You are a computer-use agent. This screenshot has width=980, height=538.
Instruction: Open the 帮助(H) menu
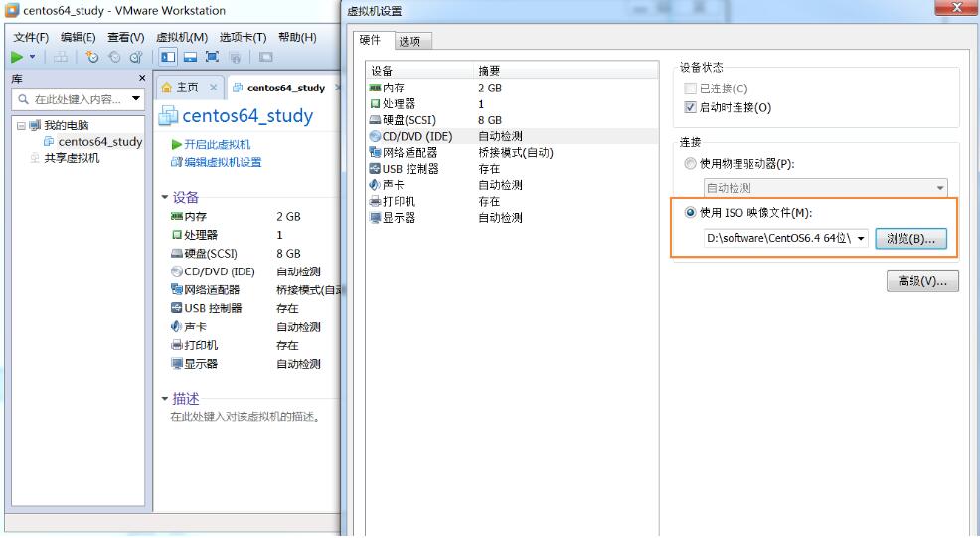pyautogui.click(x=297, y=37)
